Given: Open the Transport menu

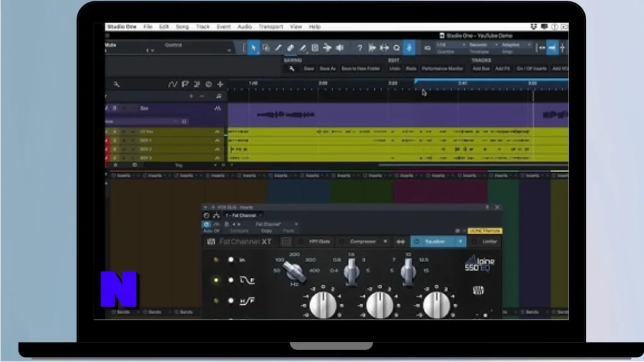Looking at the screenshot, I should click(270, 26).
